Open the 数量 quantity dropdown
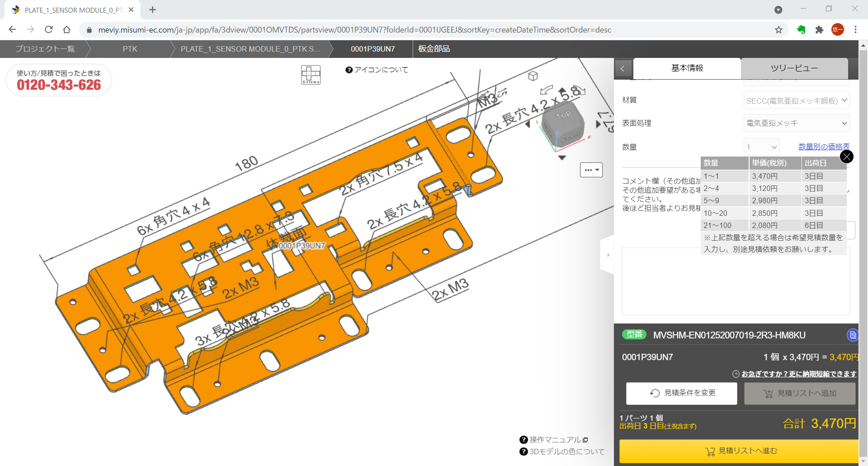The image size is (868, 466). click(x=762, y=147)
